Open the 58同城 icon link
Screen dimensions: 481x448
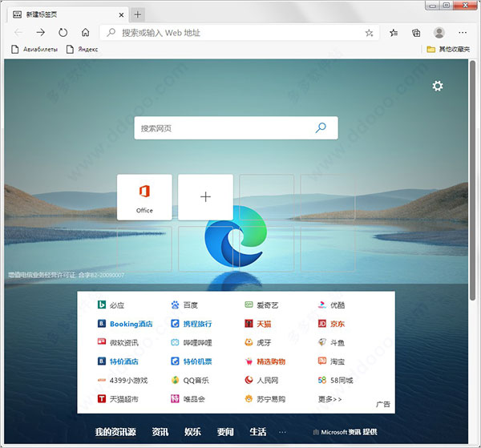pos(321,380)
